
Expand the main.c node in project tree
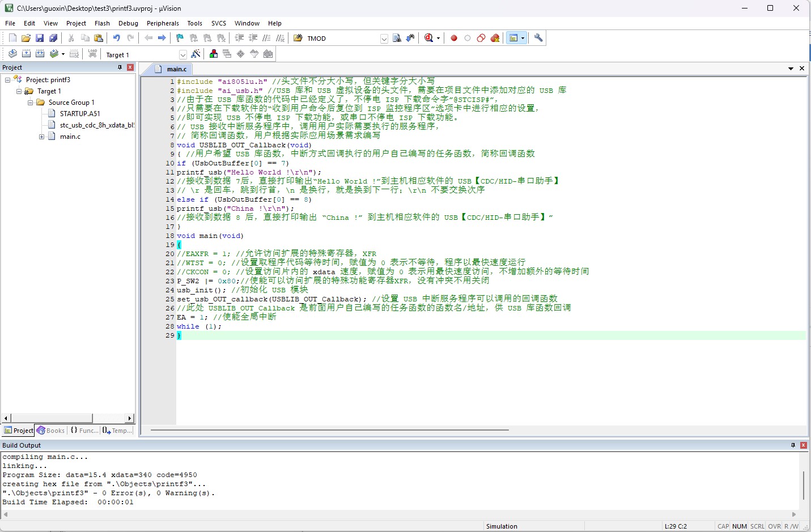tap(41, 137)
